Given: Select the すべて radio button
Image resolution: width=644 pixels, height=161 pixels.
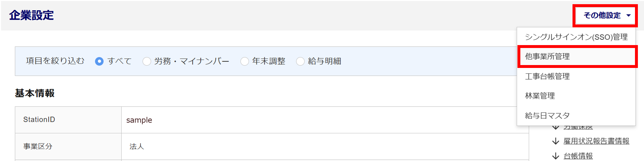Looking at the screenshot, I should point(99,61).
